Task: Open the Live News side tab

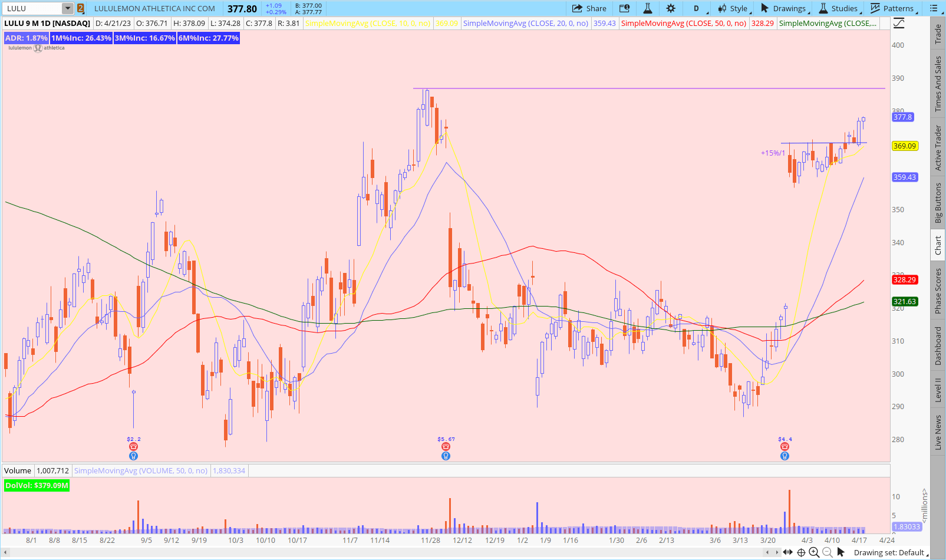Action: (x=938, y=432)
